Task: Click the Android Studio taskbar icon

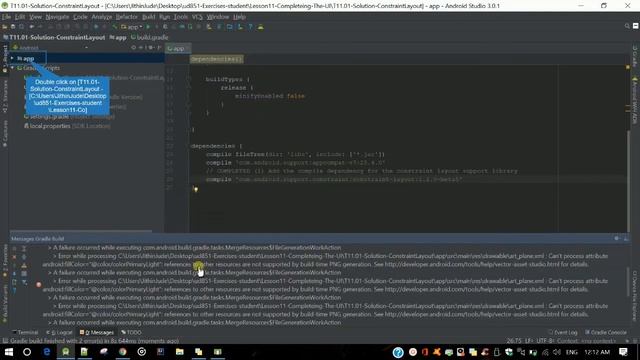Action: pos(66,352)
